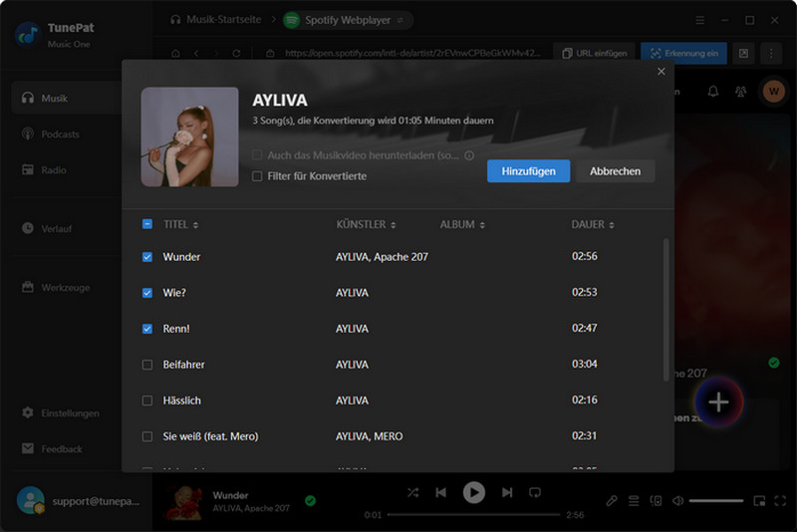Viewport: 797px width, 532px height.
Task: Click the song progress bar
Action: pyautogui.click(x=474, y=515)
